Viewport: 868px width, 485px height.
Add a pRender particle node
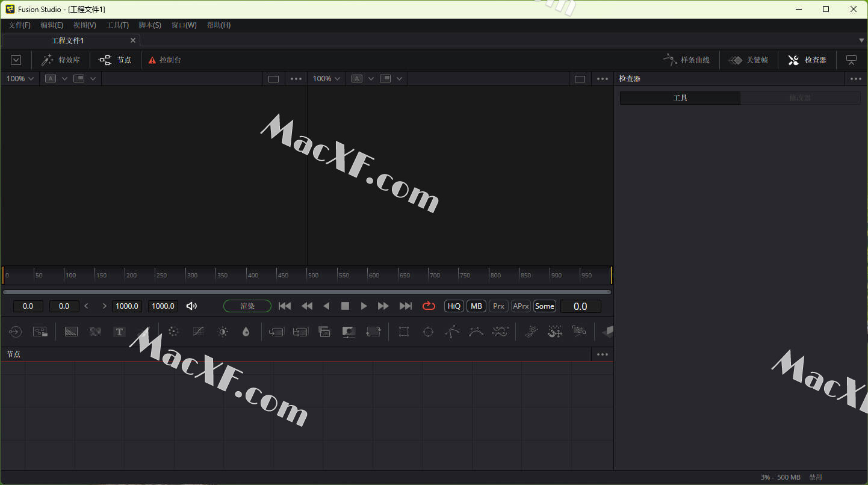[578, 332]
